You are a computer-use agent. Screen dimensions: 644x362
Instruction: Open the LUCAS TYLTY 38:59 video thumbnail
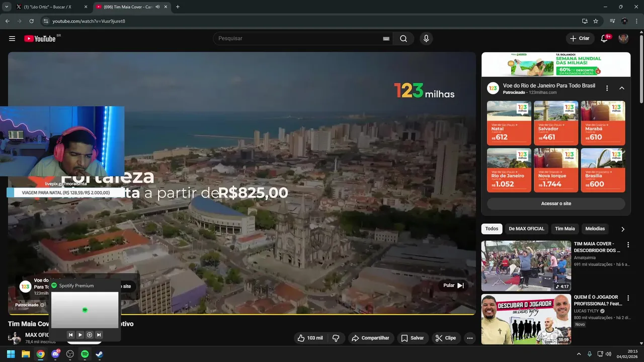tap(526, 319)
